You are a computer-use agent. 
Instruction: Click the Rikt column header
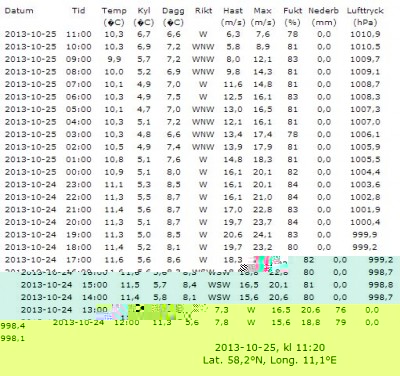click(x=203, y=11)
